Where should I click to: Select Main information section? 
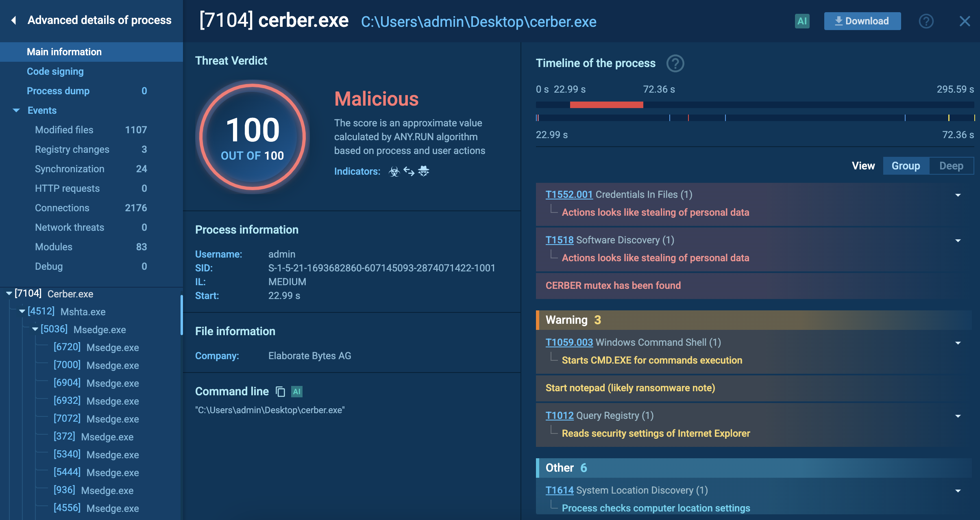click(x=91, y=52)
